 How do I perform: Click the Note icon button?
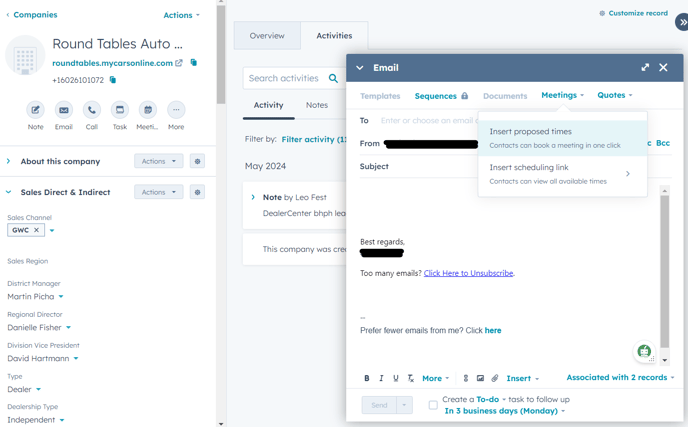point(36,110)
